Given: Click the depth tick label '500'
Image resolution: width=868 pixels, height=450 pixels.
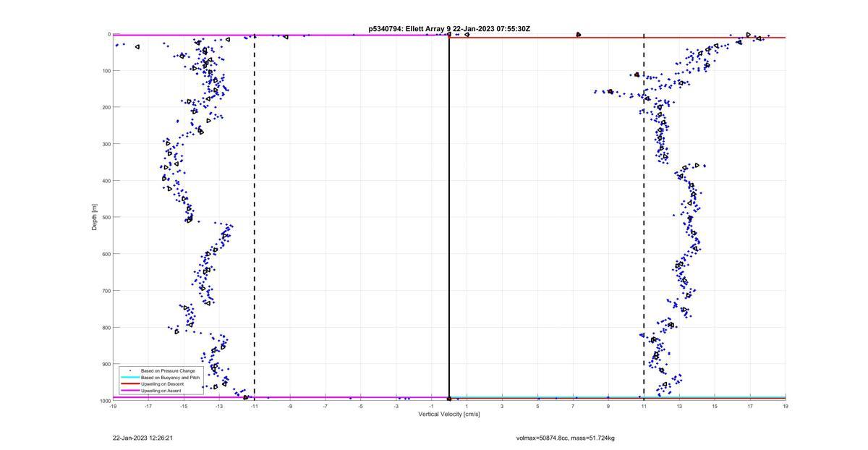Looking at the screenshot, I should [106, 218].
